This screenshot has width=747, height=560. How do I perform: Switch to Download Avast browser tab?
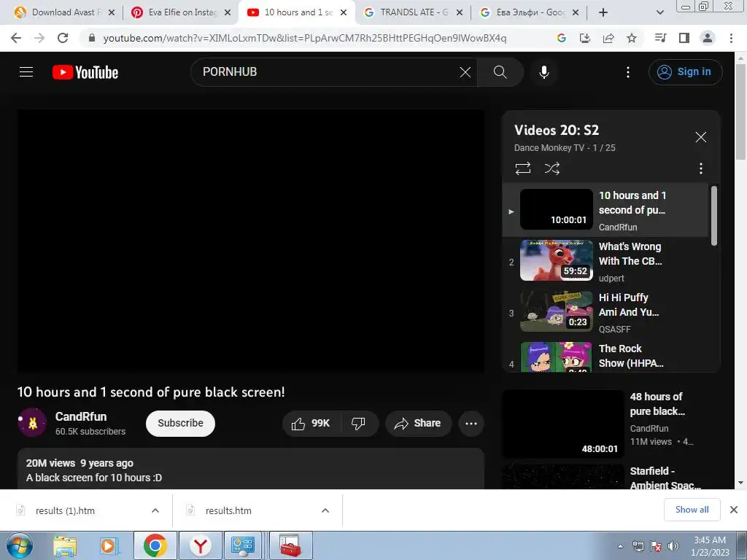pos(65,12)
